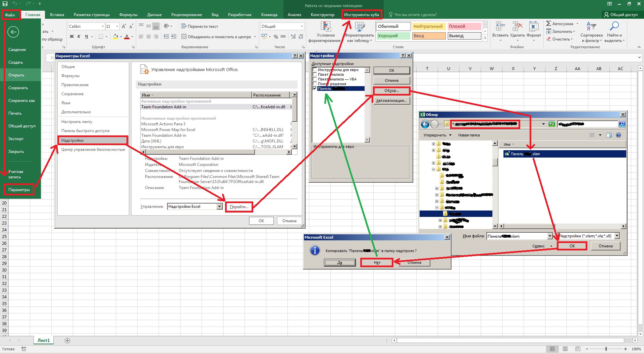This screenshot has height=354, width=644.
Task: Center text horizontally in the ribbon
Action: [149, 37]
